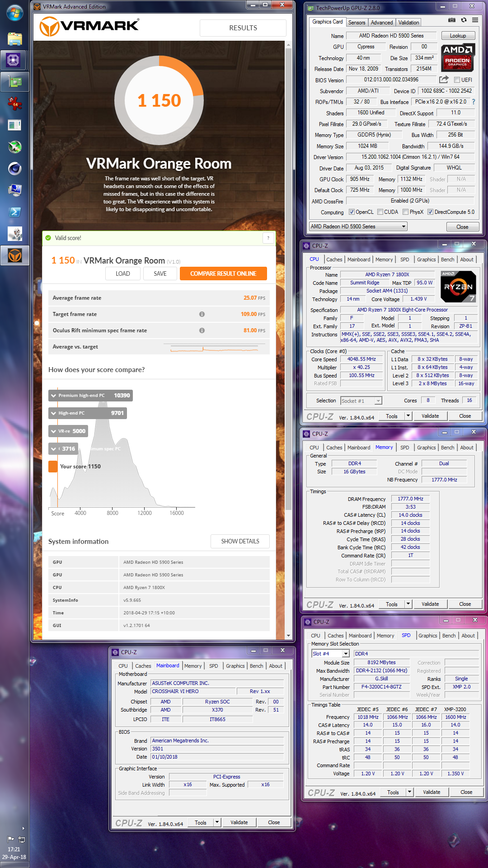Switch to the Sensors tab in GPU-Z
The width and height of the screenshot is (488, 868).
(357, 23)
